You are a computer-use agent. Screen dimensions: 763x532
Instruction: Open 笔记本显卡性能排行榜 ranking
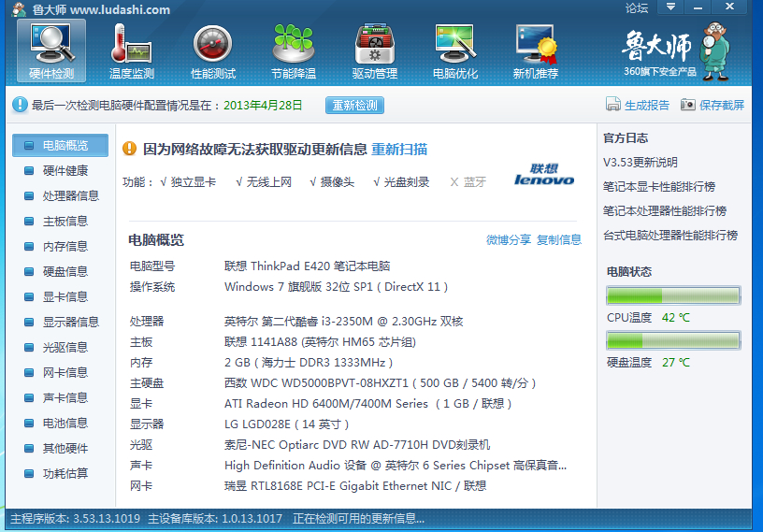point(659,186)
